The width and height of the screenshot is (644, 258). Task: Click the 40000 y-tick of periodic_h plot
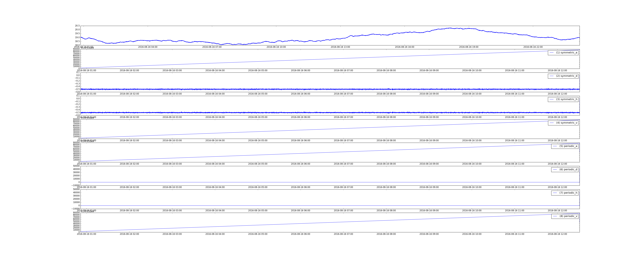point(76,193)
